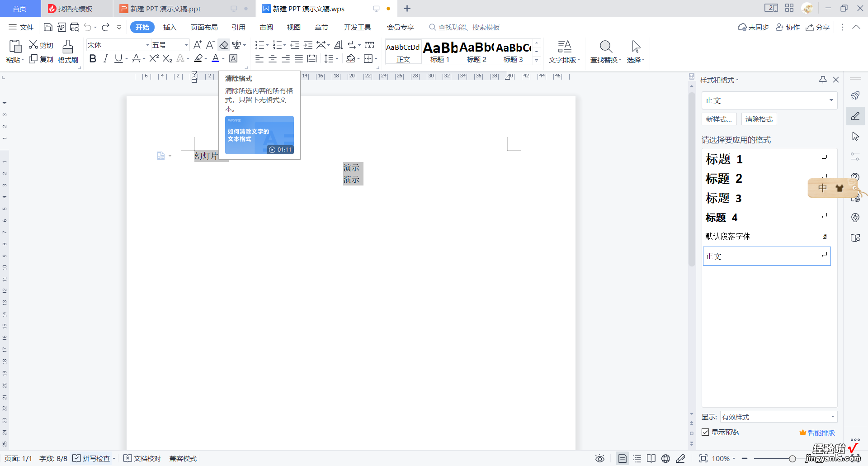Switch to outline view icon
This screenshot has width=868, height=466.
pos(637,458)
